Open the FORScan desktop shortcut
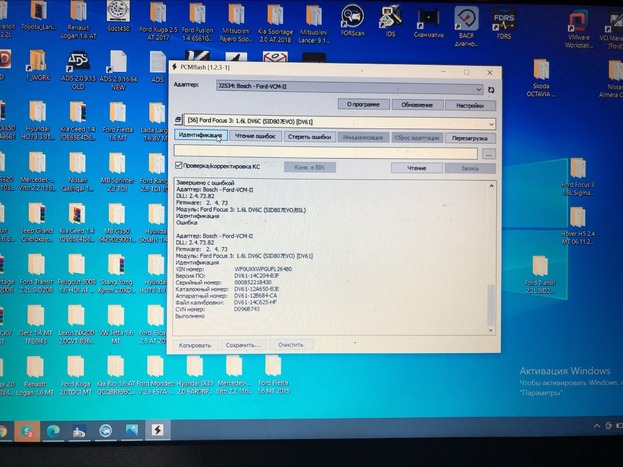 coord(351,20)
